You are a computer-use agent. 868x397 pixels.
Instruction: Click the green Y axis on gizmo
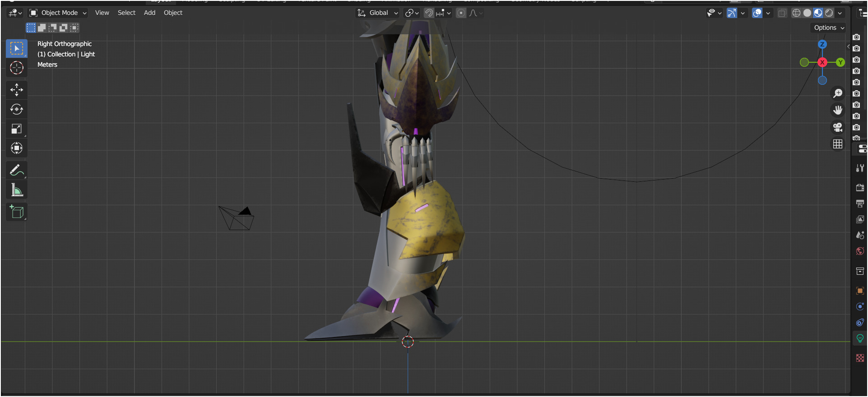coord(840,62)
